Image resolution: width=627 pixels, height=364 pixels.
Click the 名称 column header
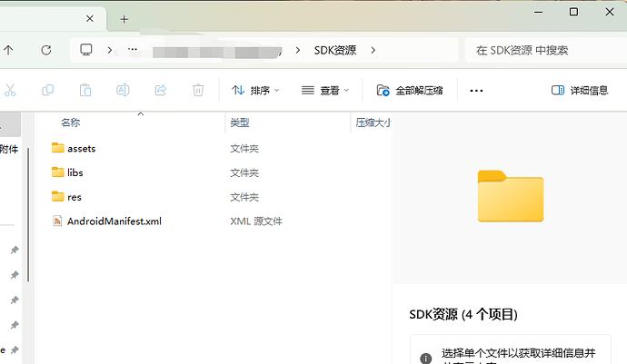point(70,123)
